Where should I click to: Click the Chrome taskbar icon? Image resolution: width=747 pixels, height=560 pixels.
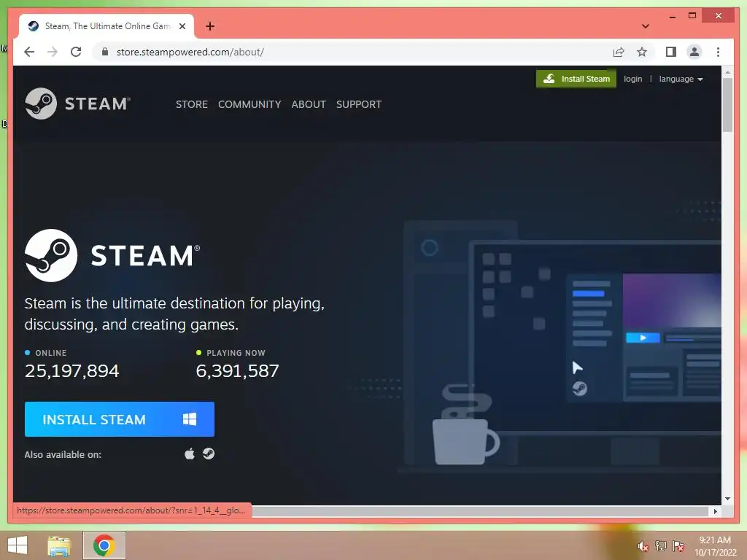tap(104, 545)
